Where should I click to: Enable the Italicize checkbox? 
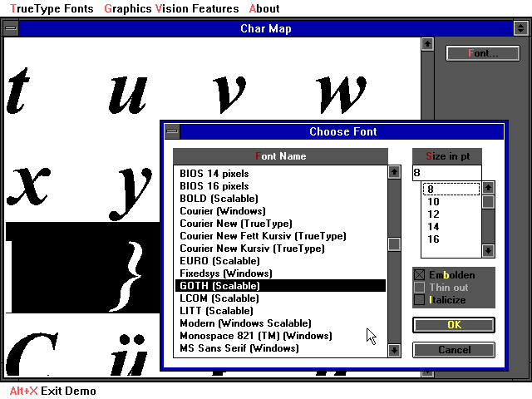[419, 300]
